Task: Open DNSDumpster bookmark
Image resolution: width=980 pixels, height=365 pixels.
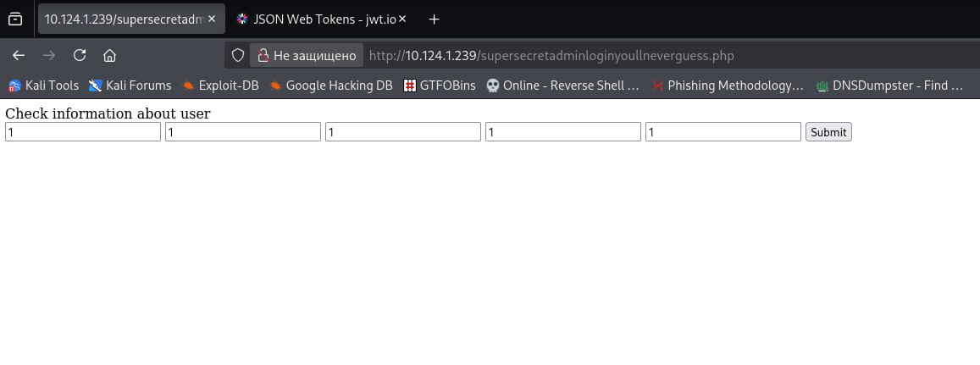Action: (889, 86)
